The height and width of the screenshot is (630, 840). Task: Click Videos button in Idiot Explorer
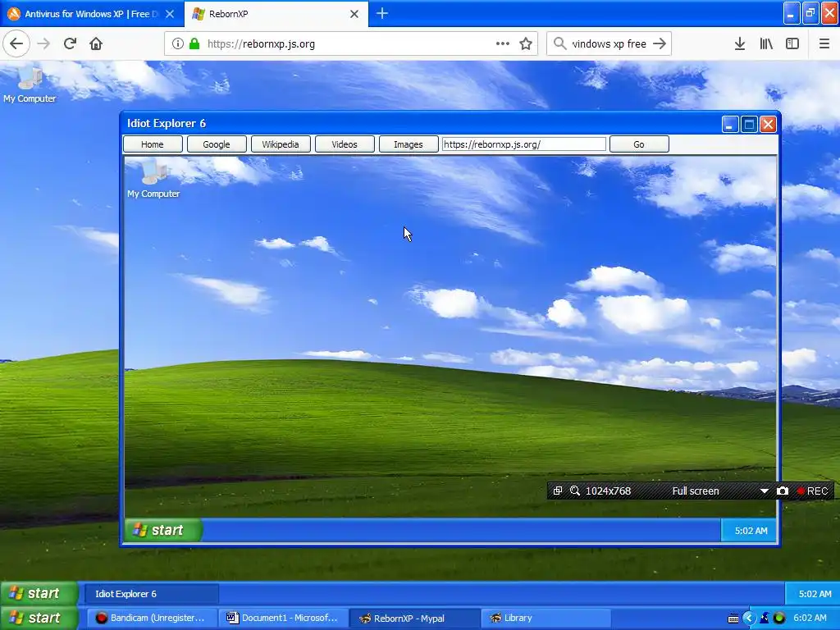(345, 144)
